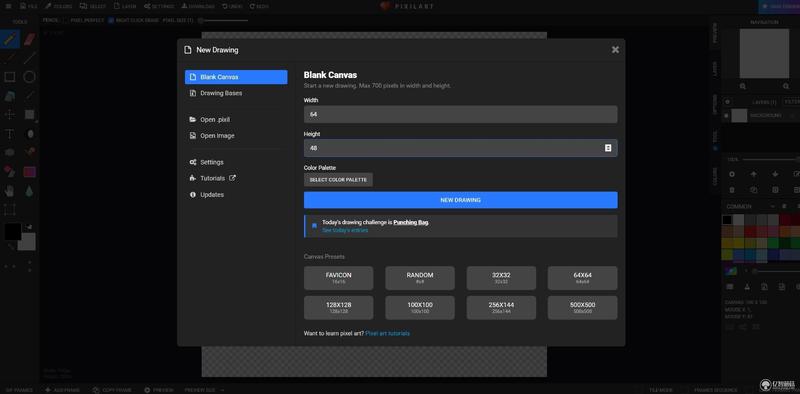Screen dimensions: 800x394
Task: Choose the 64x64 canvas preset
Action: pyautogui.click(x=583, y=278)
